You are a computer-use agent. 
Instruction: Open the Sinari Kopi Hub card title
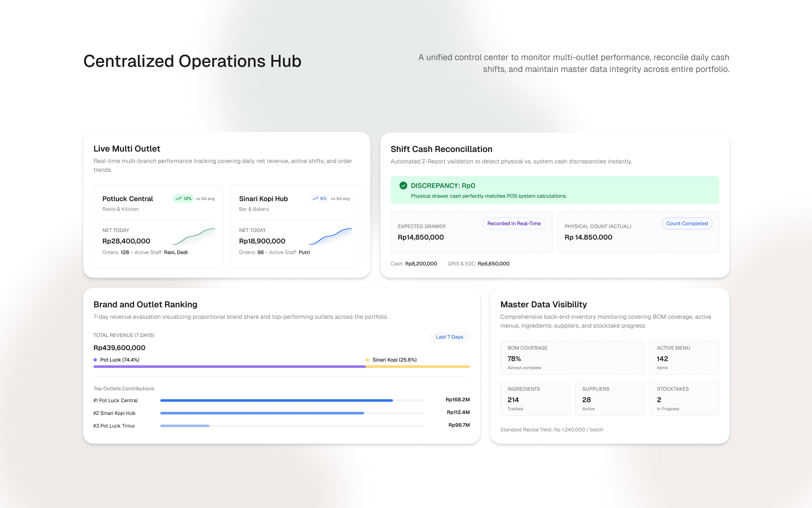pyautogui.click(x=263, y=199)
